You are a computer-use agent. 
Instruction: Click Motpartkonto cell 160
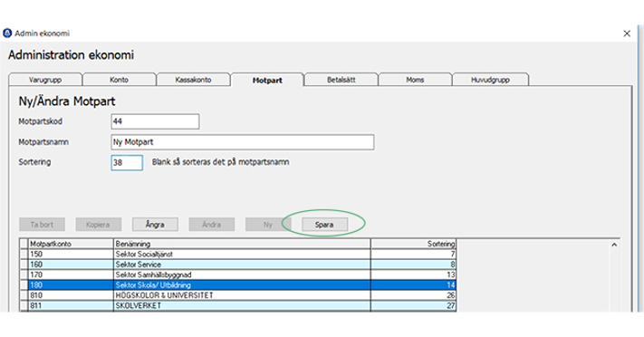[71, 265]
